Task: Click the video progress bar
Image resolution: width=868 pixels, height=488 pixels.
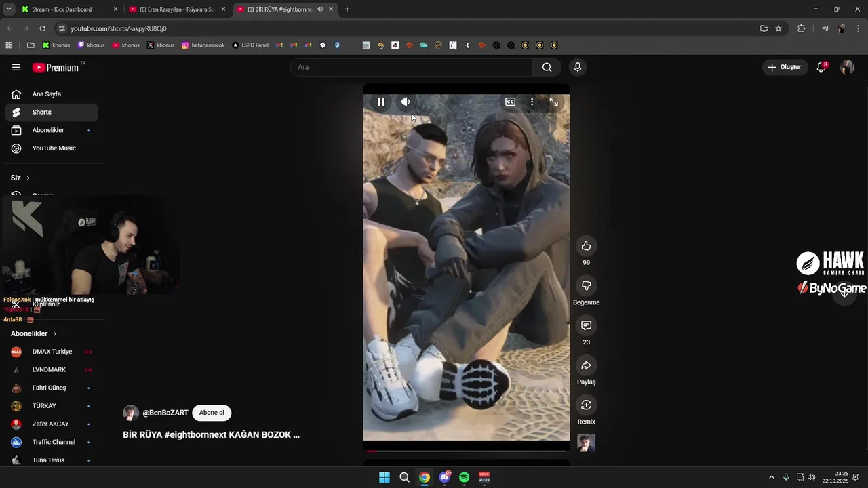Action: pyautogui.click(x=467, y=450)
